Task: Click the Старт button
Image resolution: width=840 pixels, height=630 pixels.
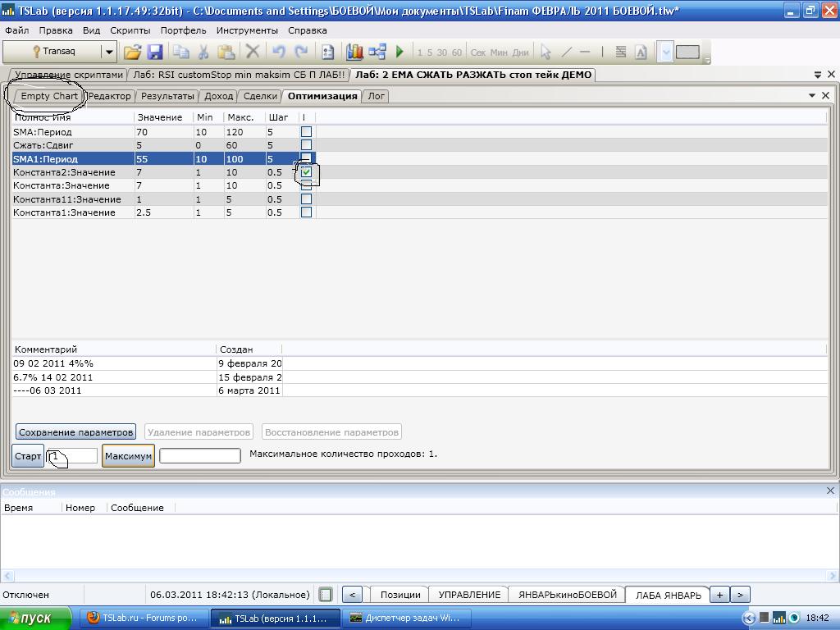Action: pyautogui.click(x=28, y=456)
